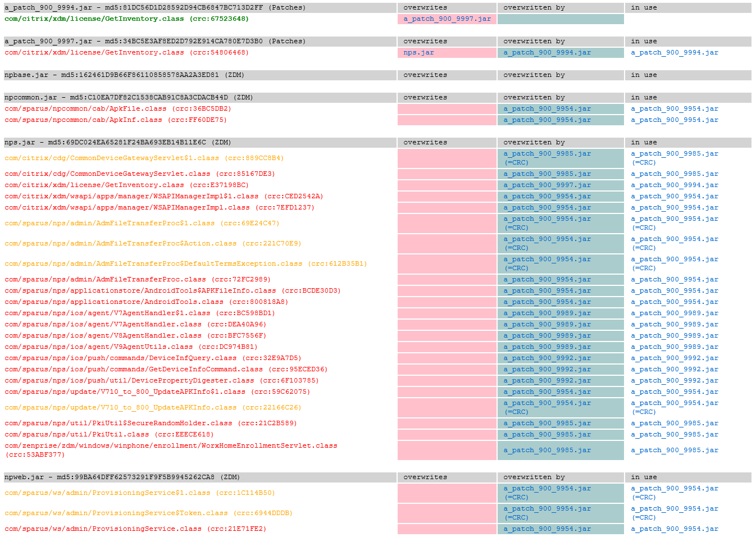This screenshot has width=756, height=537.
Task: Click 'in use' column header in npweb.jar section
Action: tap(644, 477)
